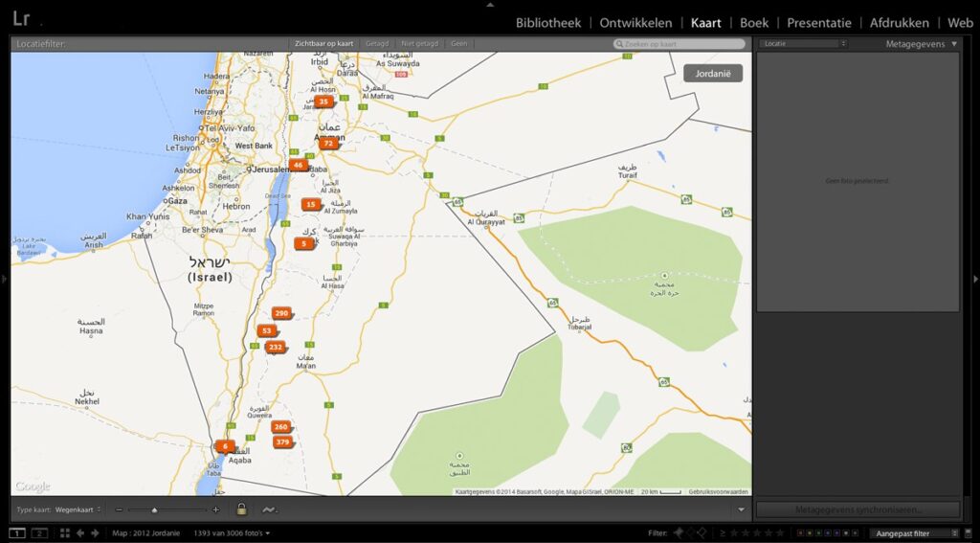Click the Jordanië location button
980x543 pixels.
point(712,73)
